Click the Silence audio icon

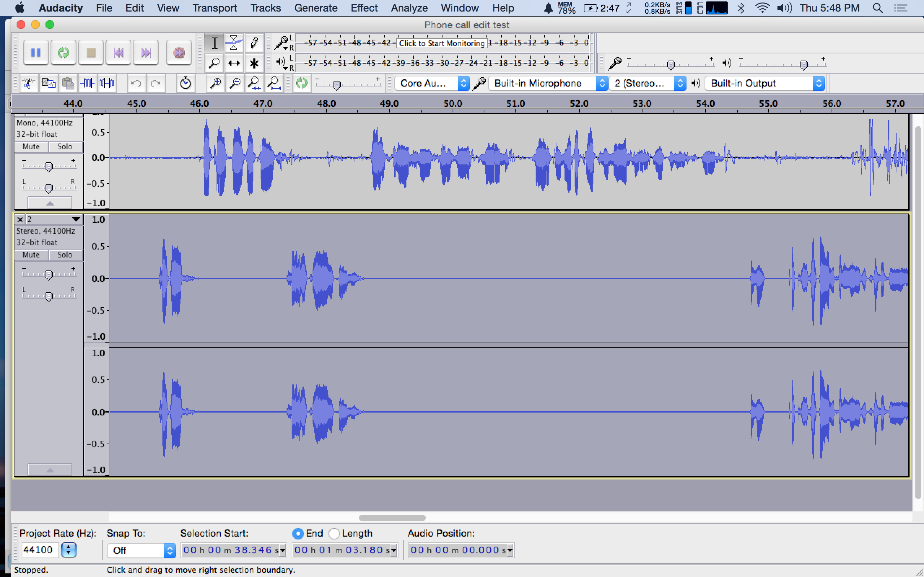tap(107, 83)
